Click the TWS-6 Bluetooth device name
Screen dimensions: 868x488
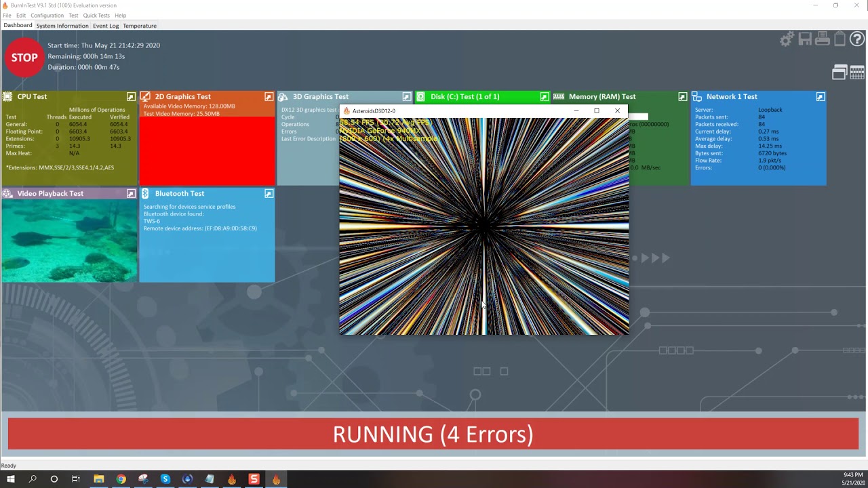coord(152,221)
